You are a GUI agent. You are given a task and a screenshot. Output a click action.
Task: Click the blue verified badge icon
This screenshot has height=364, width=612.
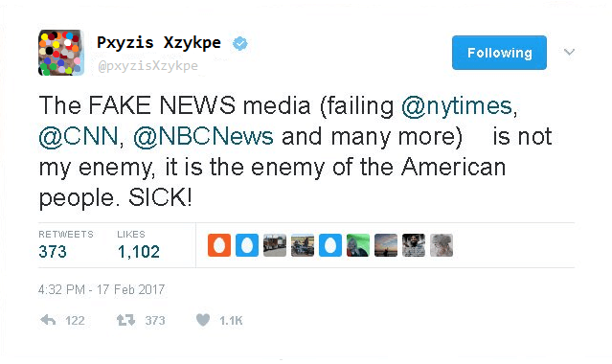click(240, 43)
